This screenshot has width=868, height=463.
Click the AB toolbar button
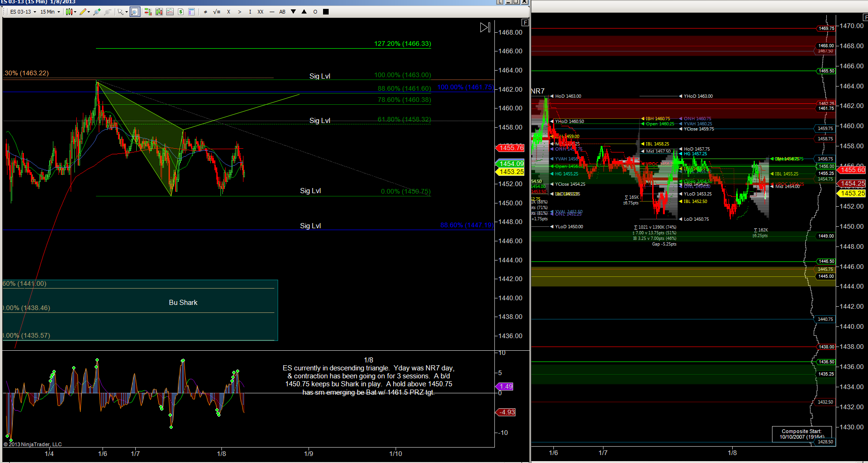pos(282,12)
